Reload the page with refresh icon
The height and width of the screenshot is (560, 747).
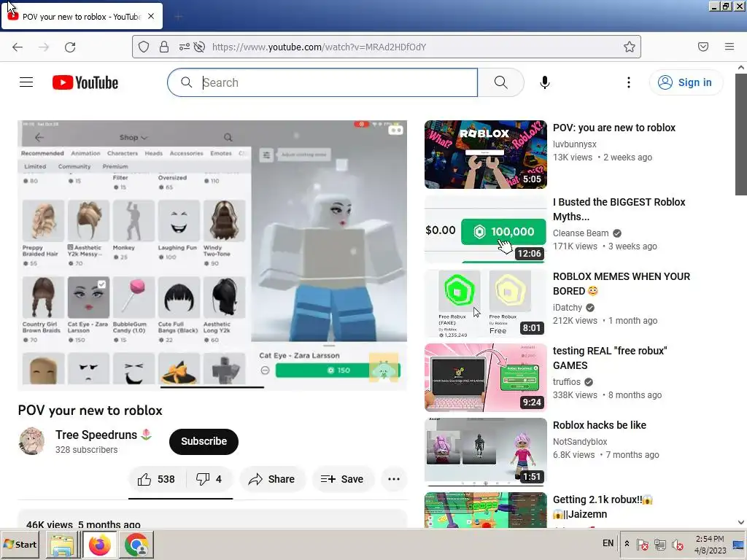pos(70,47)
